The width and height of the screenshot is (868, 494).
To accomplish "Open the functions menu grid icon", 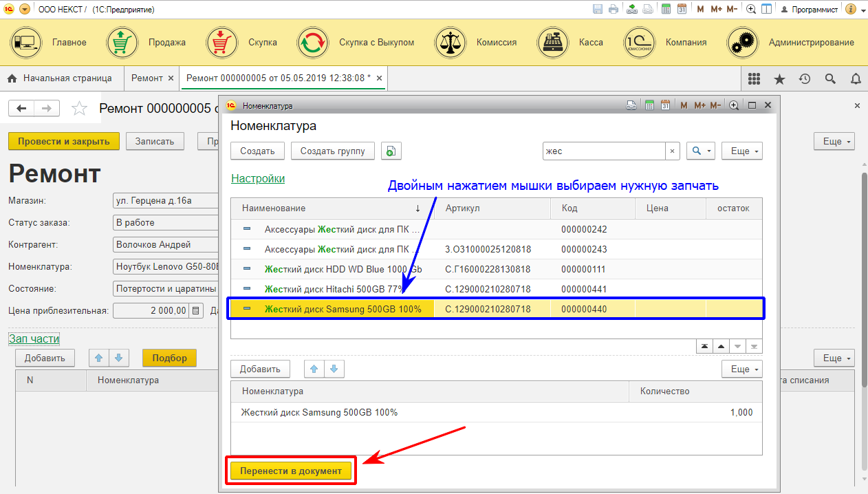I will pos(754,79).
